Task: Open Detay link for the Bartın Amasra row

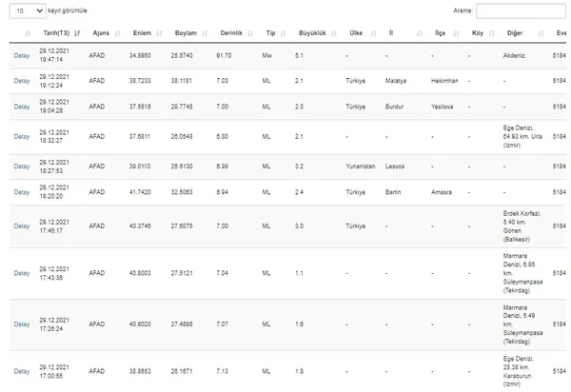Action: click(x=21, y=191)
